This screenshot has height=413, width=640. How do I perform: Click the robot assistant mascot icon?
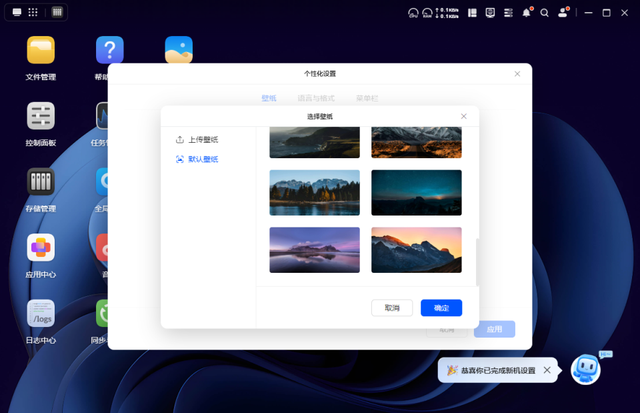pyautogui.click(x=586, y=369)
